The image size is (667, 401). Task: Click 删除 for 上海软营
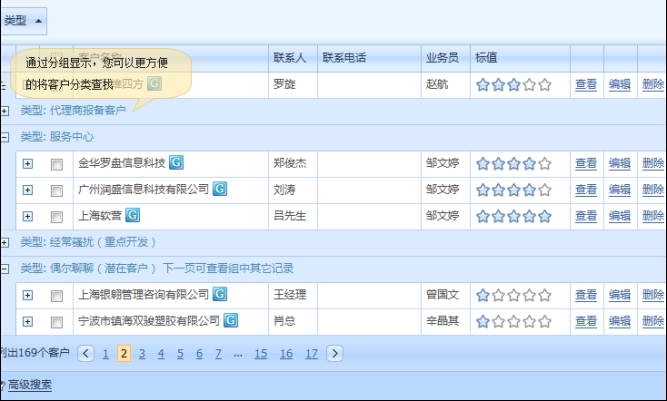653,216
